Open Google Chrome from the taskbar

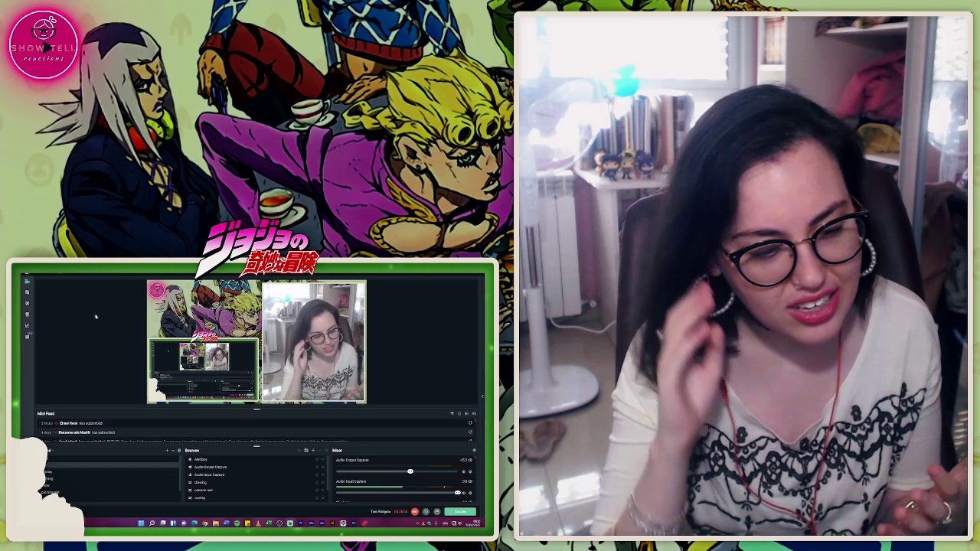(205, 523)
